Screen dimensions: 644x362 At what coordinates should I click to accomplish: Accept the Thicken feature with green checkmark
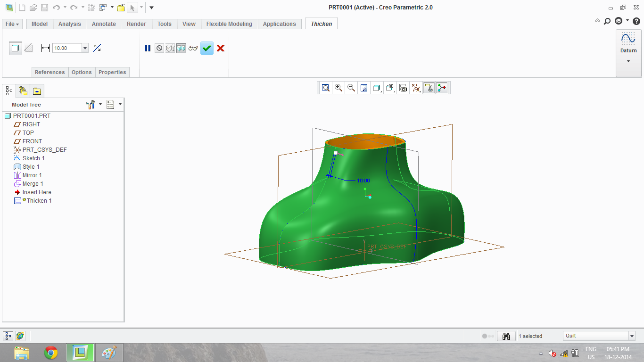coord(207,48)
